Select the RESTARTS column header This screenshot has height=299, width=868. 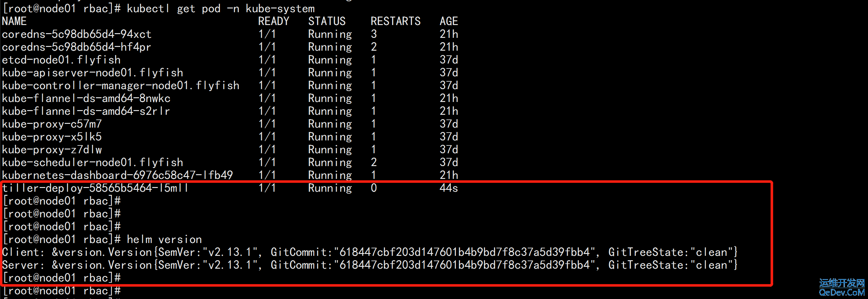(x=396, y=21)
